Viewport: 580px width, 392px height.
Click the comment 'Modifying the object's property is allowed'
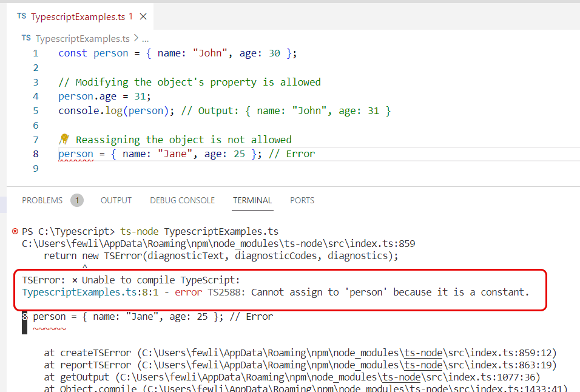189,82
